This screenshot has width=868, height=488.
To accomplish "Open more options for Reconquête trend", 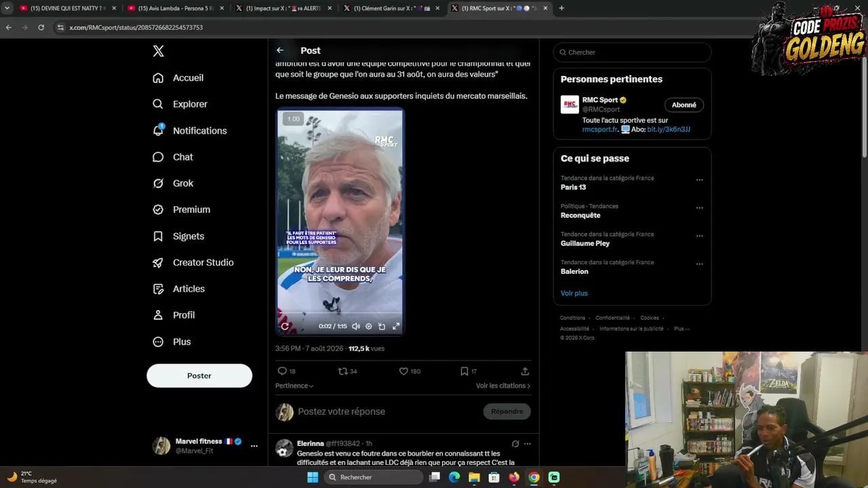I will pos(699,208).
